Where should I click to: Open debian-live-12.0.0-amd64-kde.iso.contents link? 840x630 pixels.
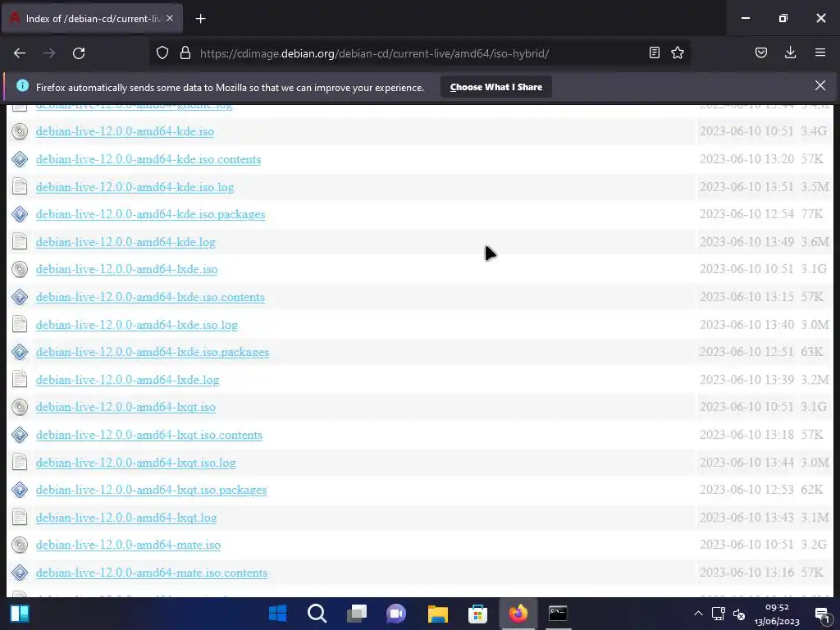coord(148,159)
